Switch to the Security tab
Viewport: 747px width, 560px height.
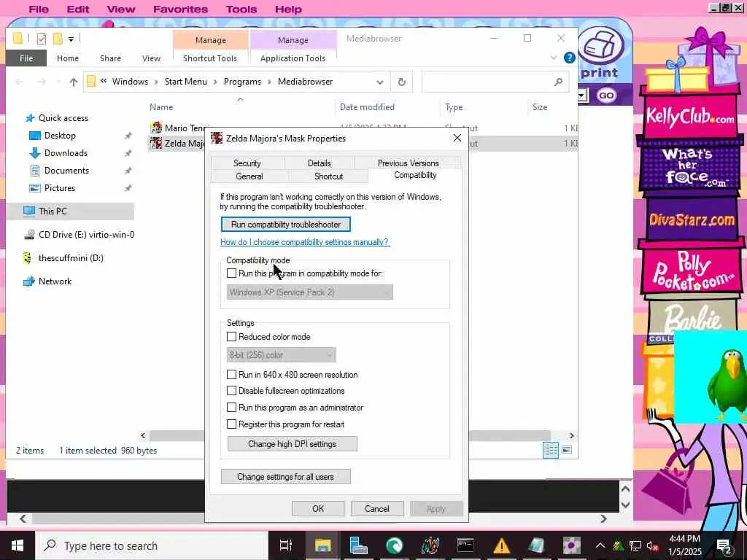247,163
